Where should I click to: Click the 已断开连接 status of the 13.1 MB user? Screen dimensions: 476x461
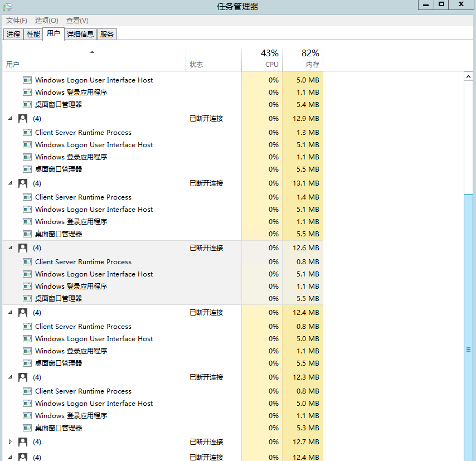[206, 183]
